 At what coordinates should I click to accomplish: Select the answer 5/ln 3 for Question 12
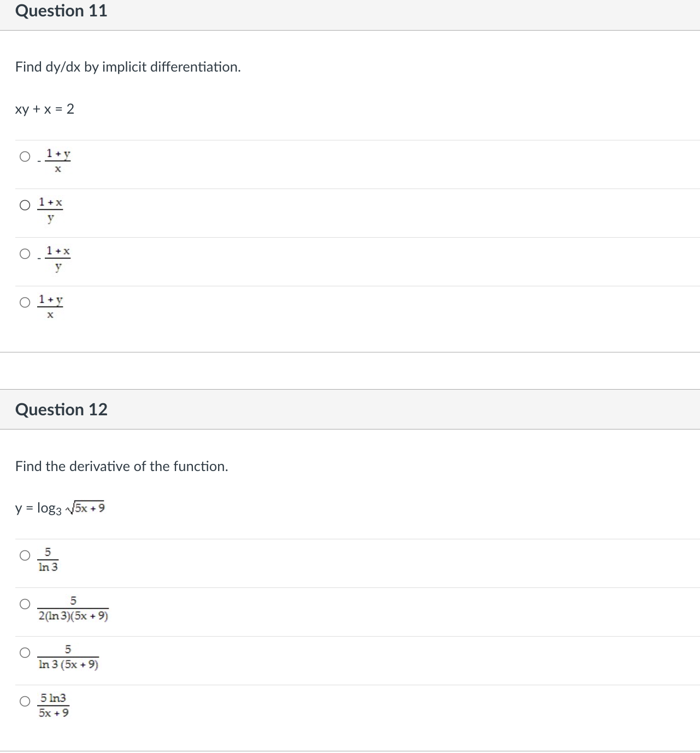click(25, 556)
